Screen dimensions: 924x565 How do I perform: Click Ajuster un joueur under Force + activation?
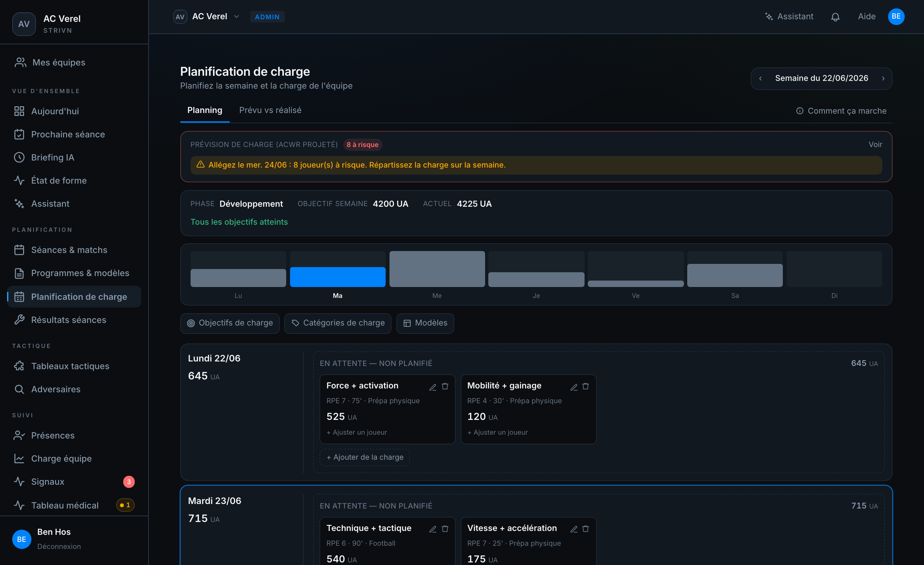(357, 432)
